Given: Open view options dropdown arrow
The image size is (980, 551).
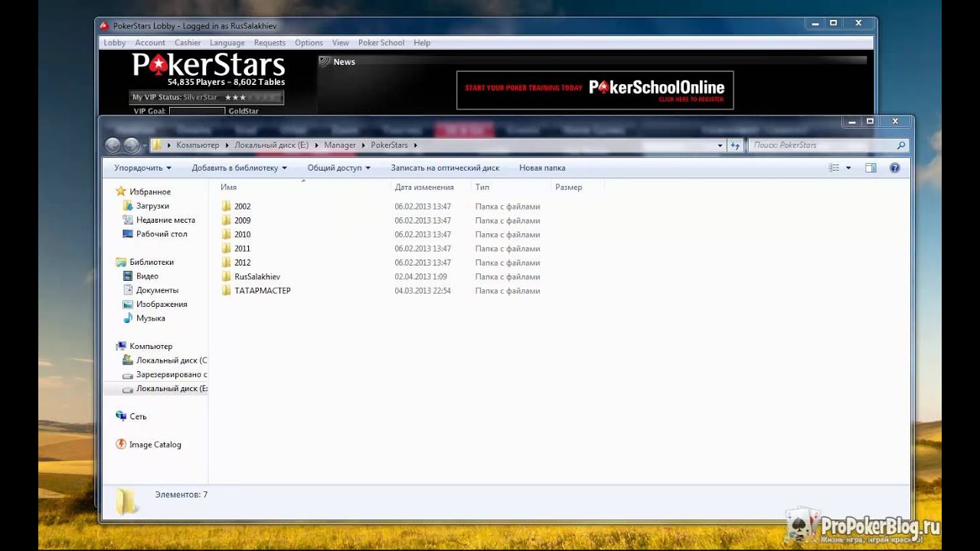Looking at the screenshot, I should [848, 168].
